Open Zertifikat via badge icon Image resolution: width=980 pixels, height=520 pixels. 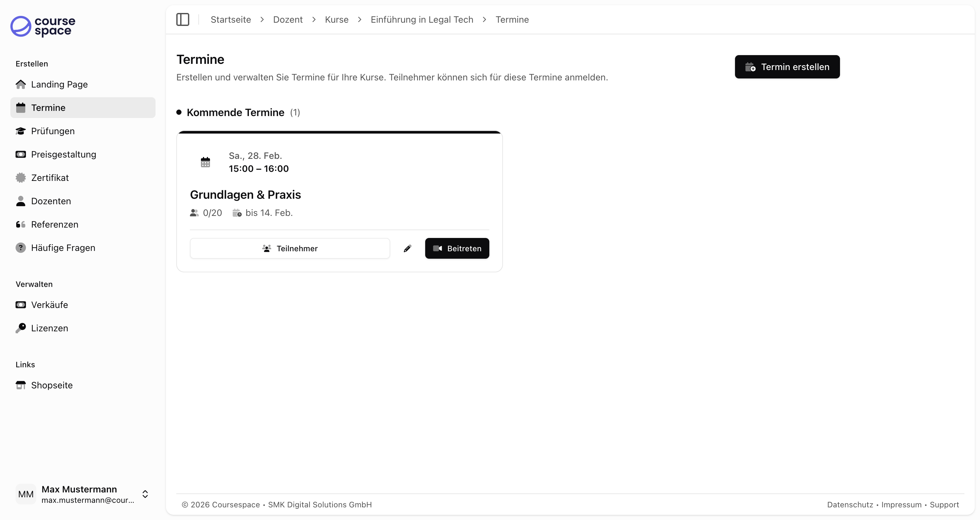pyautogui.click(x=20, y=178)
